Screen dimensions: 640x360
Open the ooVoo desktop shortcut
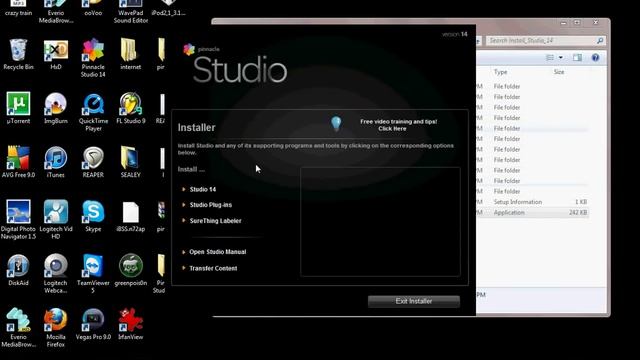(x=93, y=8)
